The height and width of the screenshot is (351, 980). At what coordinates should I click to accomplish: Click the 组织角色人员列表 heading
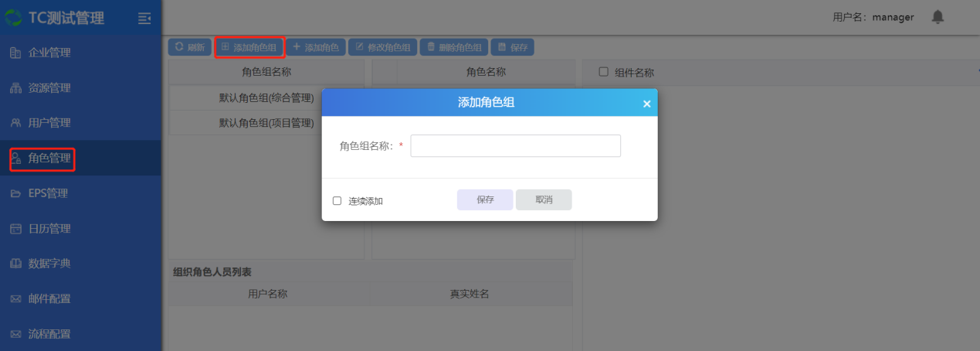(x=212, y=271)
